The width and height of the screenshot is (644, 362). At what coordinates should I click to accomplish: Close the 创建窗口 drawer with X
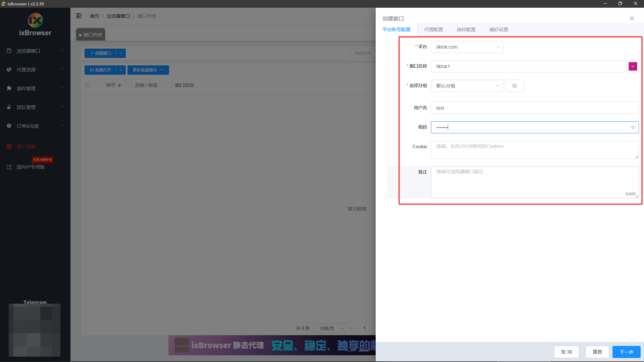tap(632, 18)
